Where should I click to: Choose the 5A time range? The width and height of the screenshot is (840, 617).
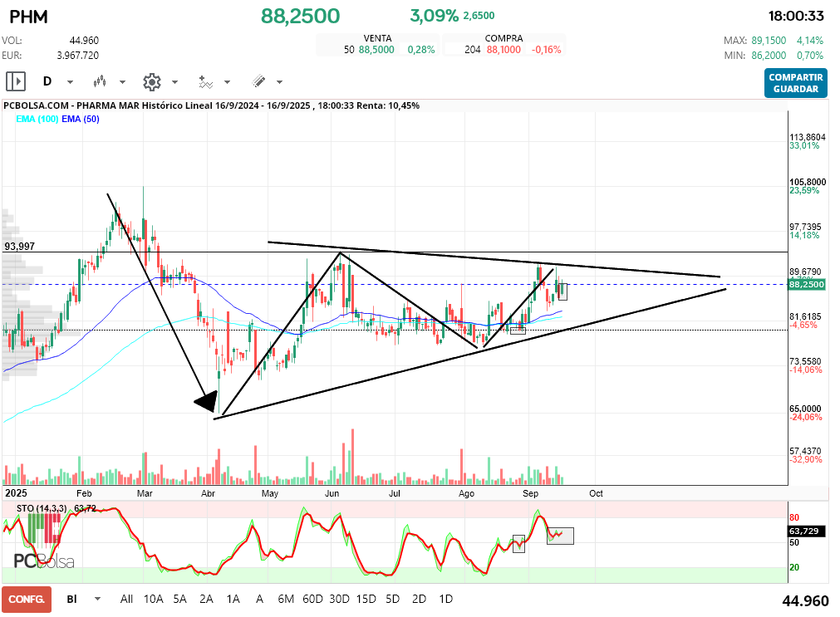[x=180, y=599]
